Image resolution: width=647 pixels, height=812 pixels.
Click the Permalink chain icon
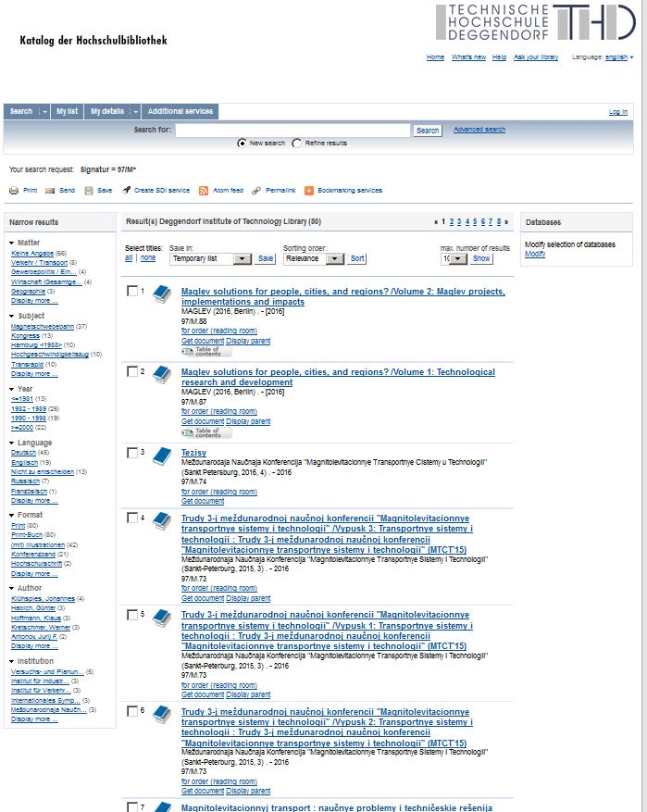point(256,191)
